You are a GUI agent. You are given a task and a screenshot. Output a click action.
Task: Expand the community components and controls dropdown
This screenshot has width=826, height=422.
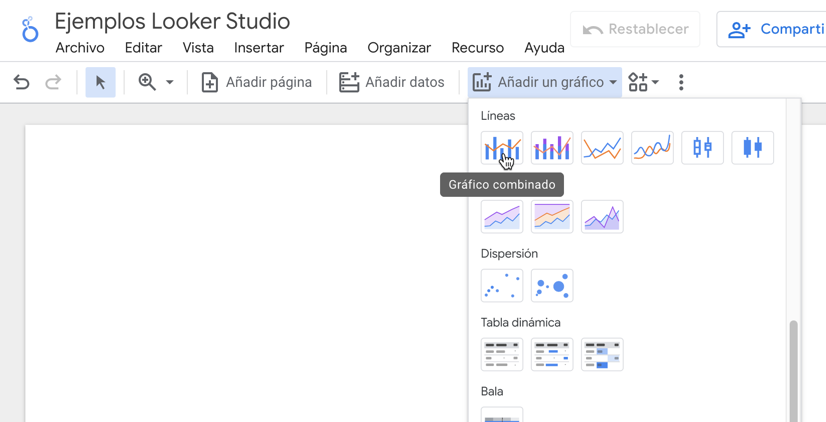point(643,82)
